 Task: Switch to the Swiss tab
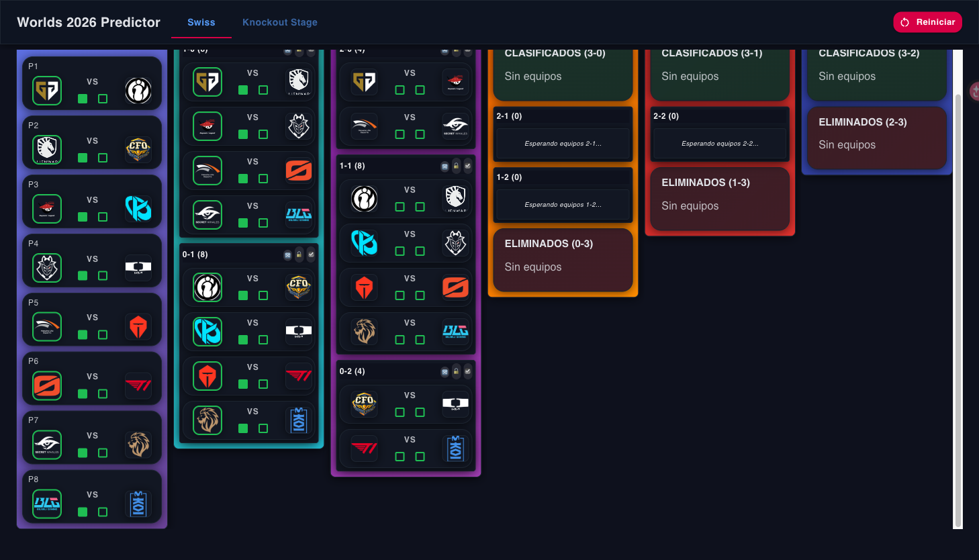point(201,22)
